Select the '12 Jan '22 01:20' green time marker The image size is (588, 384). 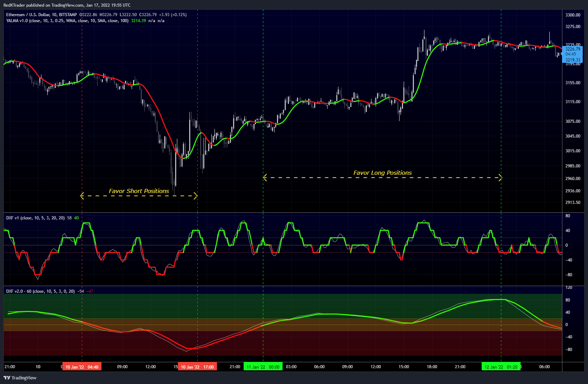pos(501,367)
